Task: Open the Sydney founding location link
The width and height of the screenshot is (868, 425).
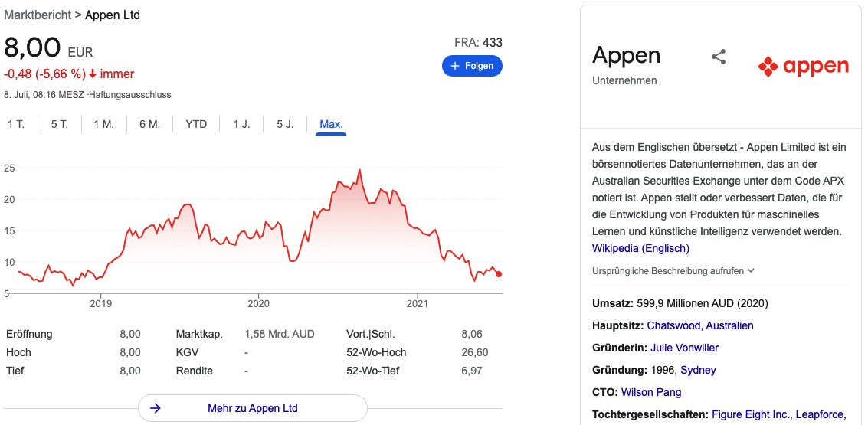Action: 698,370
